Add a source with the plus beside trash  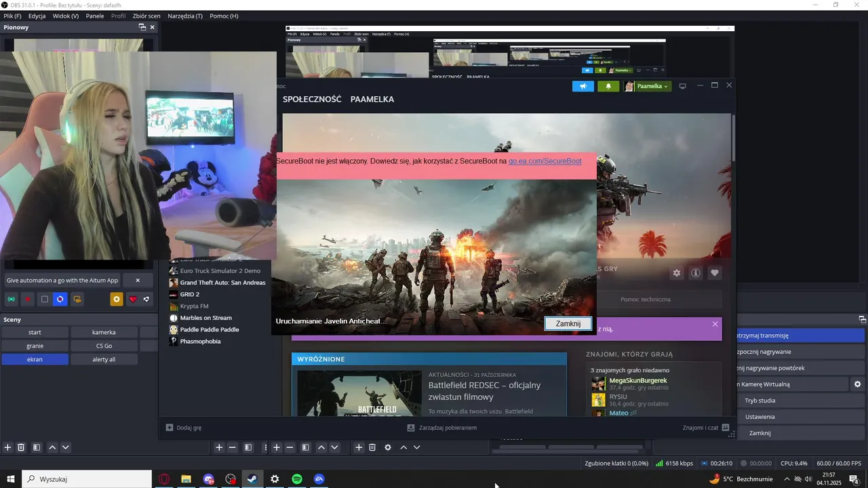point(359,447)
